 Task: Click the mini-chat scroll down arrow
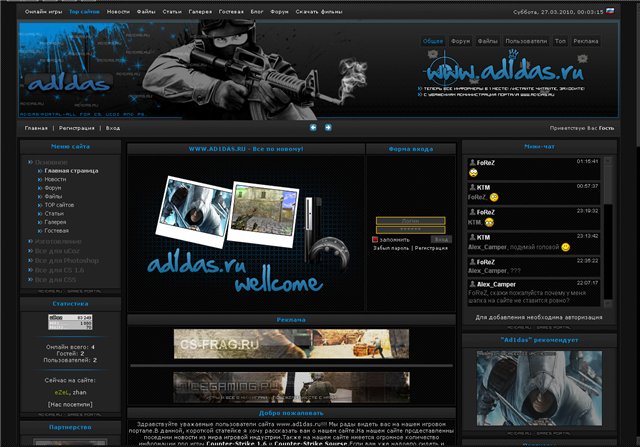click(608, 304)
